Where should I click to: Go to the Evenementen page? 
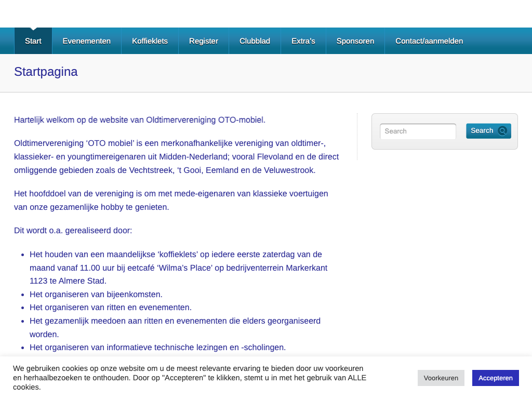(x=87, y=41)
